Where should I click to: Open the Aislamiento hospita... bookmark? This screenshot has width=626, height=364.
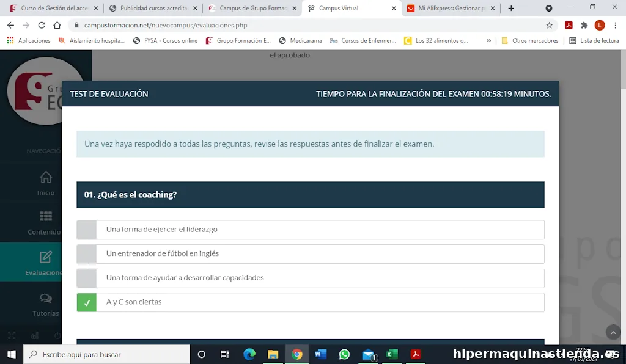(x=92, y=41)
